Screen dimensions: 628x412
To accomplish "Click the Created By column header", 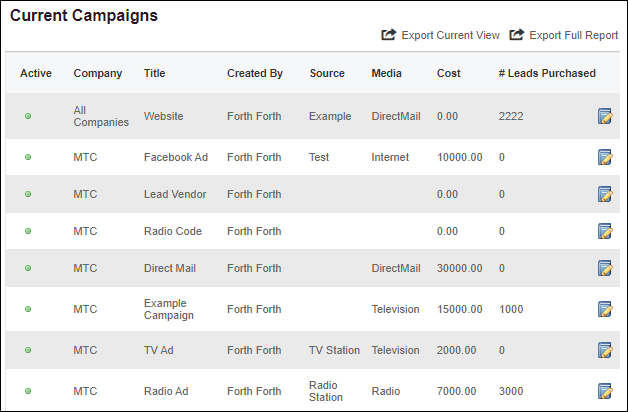I will [x=255, y=73].
